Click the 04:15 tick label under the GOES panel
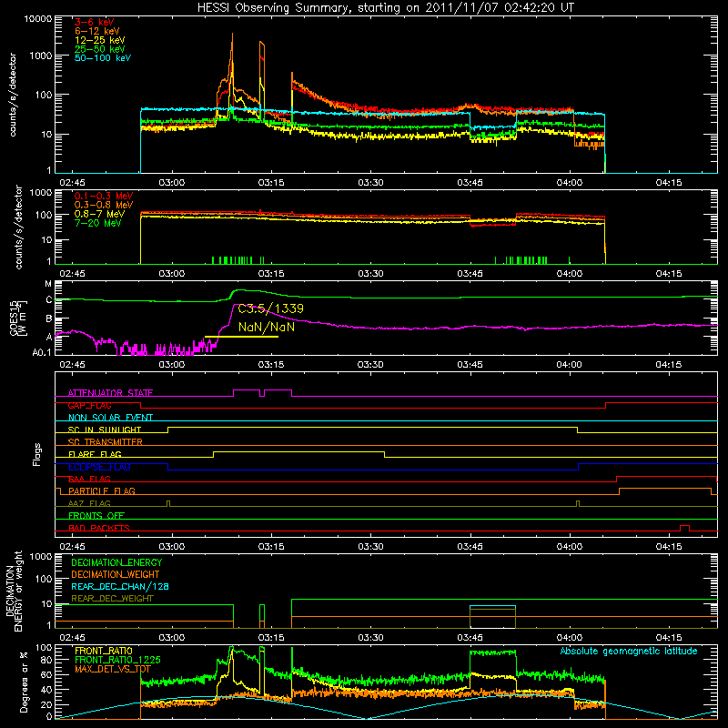 click(x=669, y=365)
